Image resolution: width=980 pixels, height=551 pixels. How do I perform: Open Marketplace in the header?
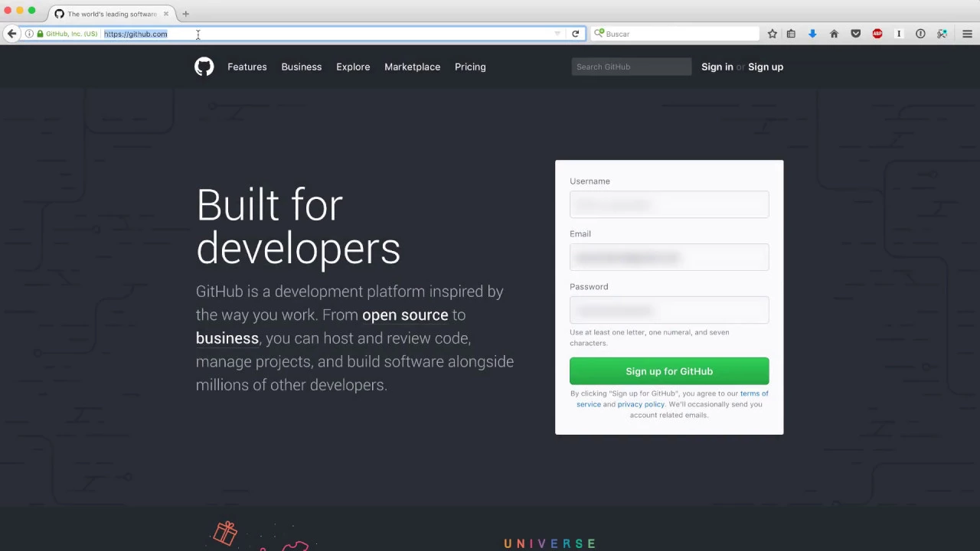click(x=412, y=67)
